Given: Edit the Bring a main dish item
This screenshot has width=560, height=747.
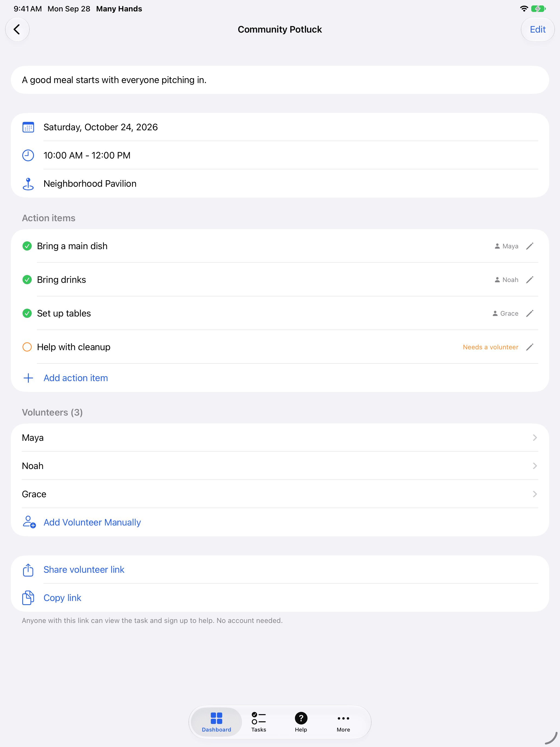Looking at the screenshot, I should tap(530, 246).
